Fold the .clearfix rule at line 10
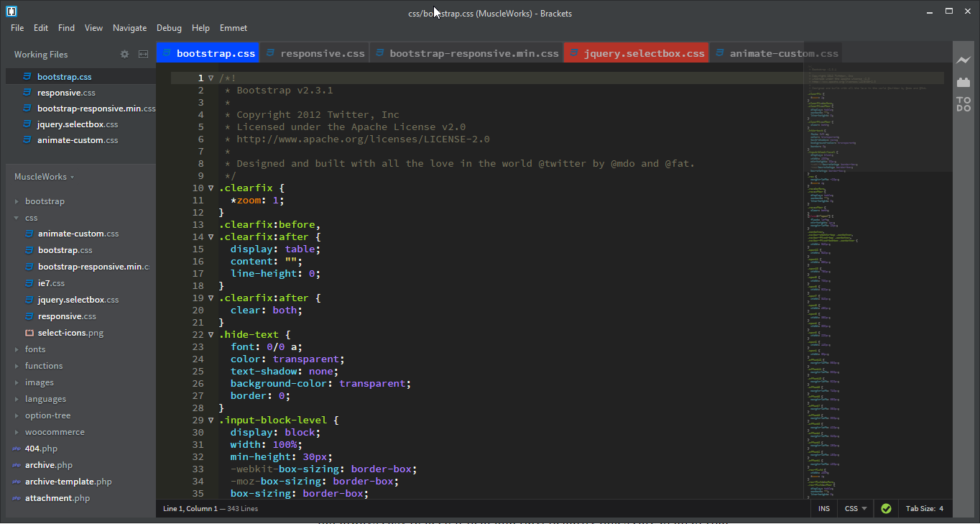 tap(211, 188)
